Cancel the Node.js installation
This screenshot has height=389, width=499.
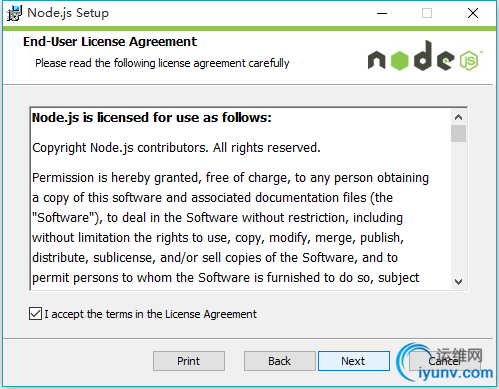[444, 361]
